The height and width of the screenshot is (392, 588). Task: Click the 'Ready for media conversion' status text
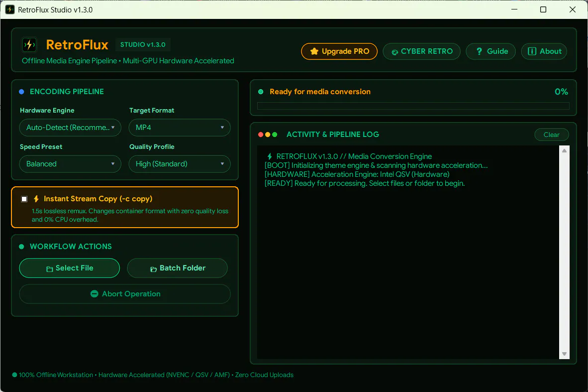click(x=320, y=92)
